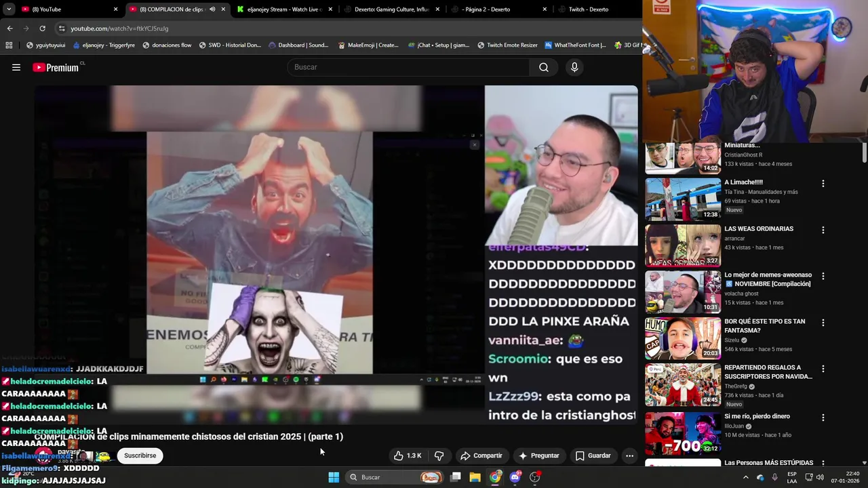Screen dimensions: 868x488
Task: Open options for REPARTIENDO REGALOS video
Action: coord(823,369)
